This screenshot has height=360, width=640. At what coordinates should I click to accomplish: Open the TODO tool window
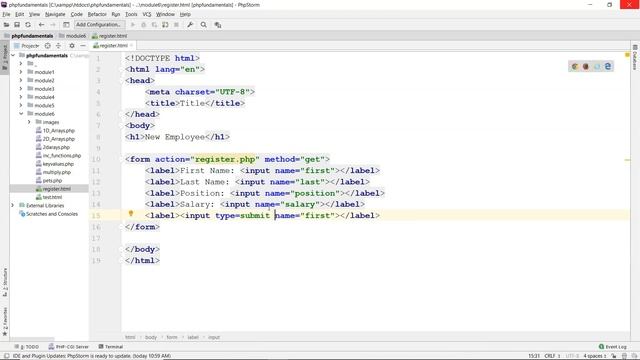pos(27,347)
